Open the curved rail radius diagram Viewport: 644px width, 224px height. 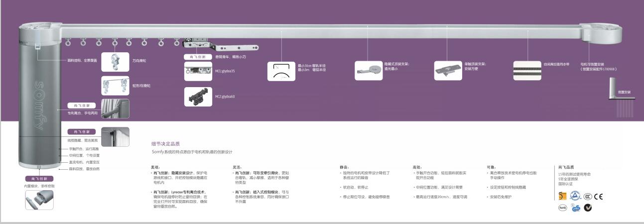click(x=281, y=71)
